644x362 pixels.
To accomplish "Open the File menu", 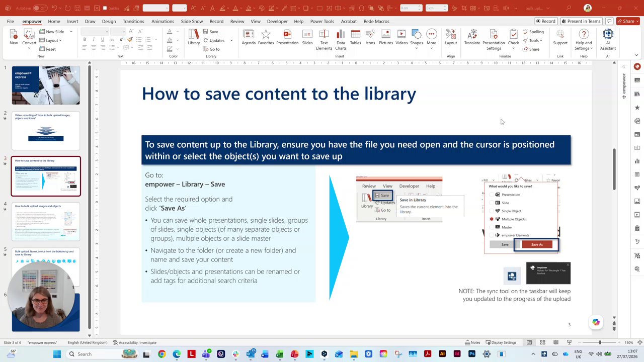I will pyautogui.click(x=10, y=21).
